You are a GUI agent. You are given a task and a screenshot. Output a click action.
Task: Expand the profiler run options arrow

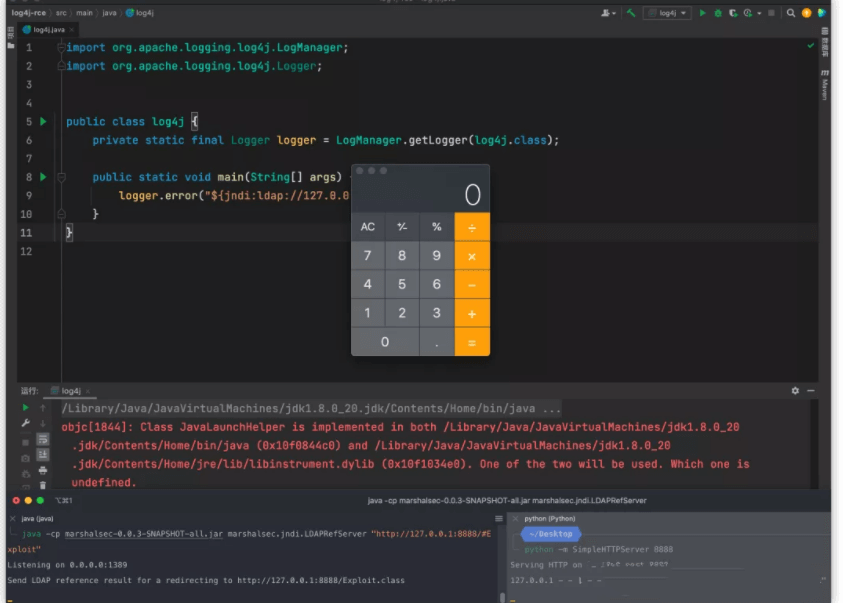coord(759,13)
